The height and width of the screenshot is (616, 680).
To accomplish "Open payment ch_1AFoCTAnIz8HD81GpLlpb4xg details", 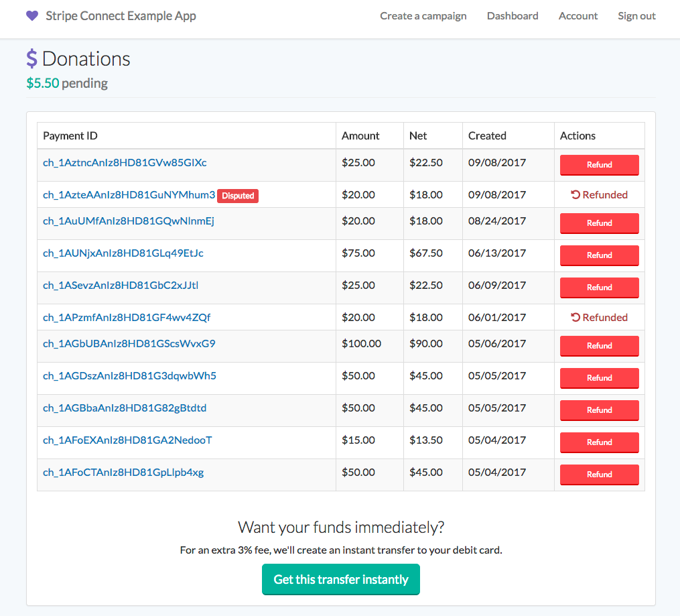I will (123, 472).
